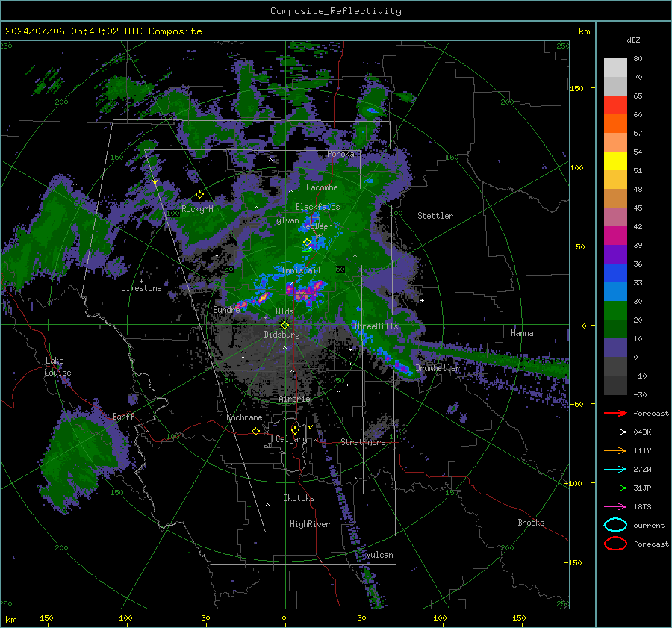
Task: Select the light blue 30-33 dBZ swatch
Action: (615, 292)
